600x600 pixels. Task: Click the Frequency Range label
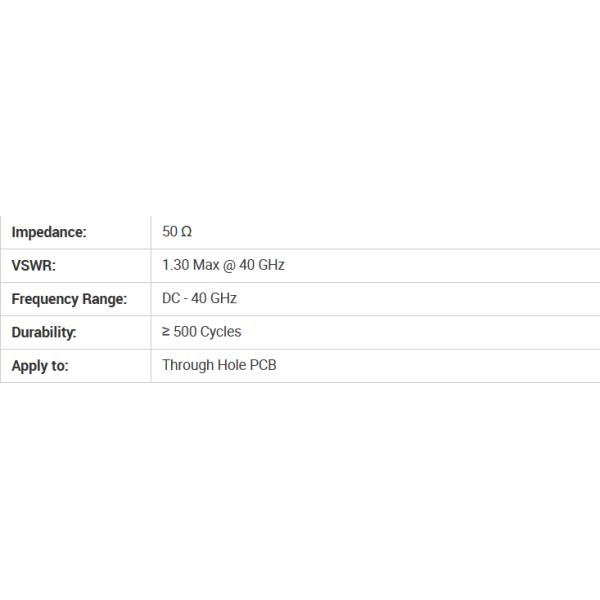click(x=69, y=299)
